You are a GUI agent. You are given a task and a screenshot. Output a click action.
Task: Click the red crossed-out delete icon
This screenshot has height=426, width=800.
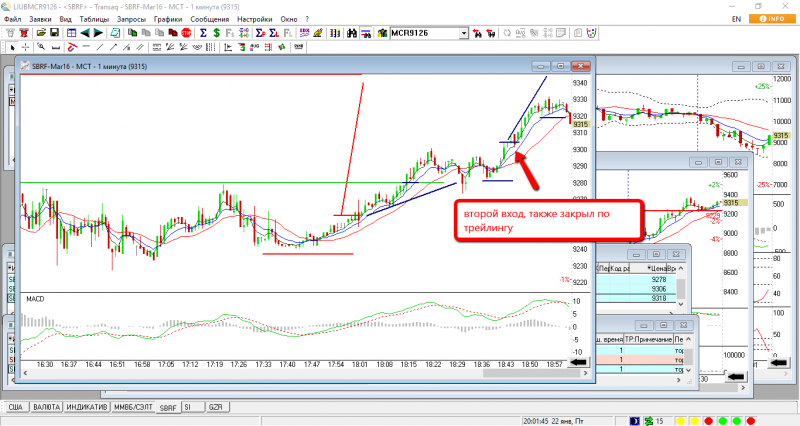(x=24, y=33)
